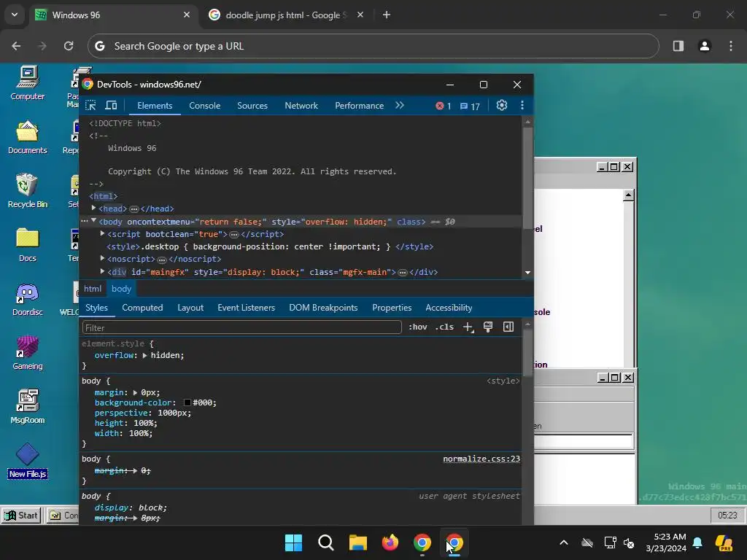Open Chrome's side panel icon
This screenshot has width=747, height=560.
point(678,46)
